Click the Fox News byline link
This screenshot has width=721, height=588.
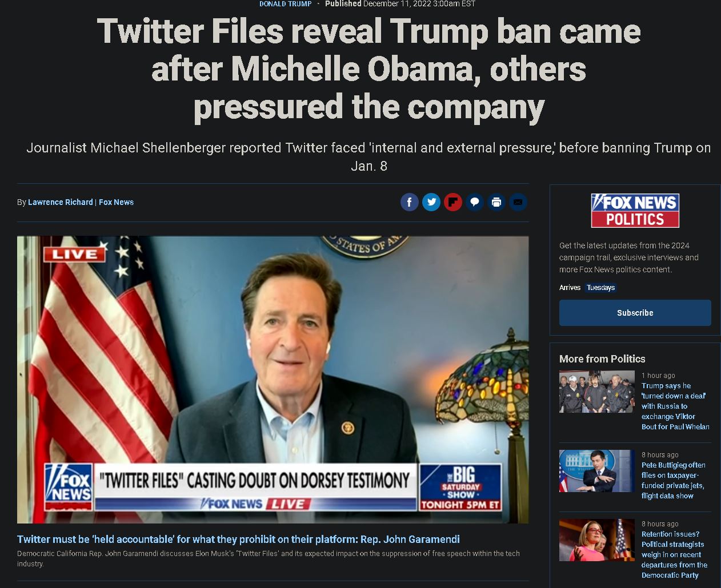[116, 202]
